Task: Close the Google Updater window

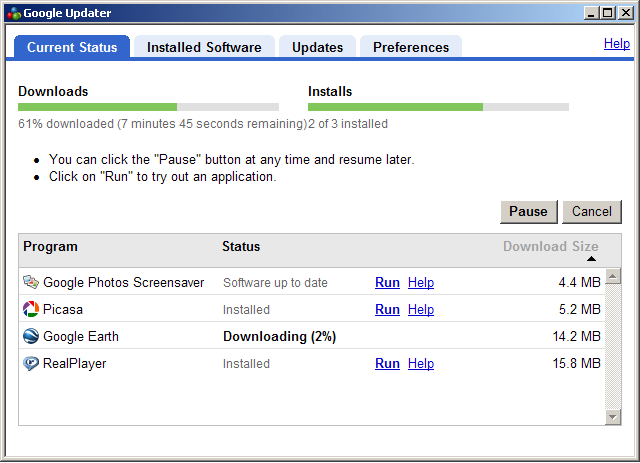Action: tap(625, 13)
